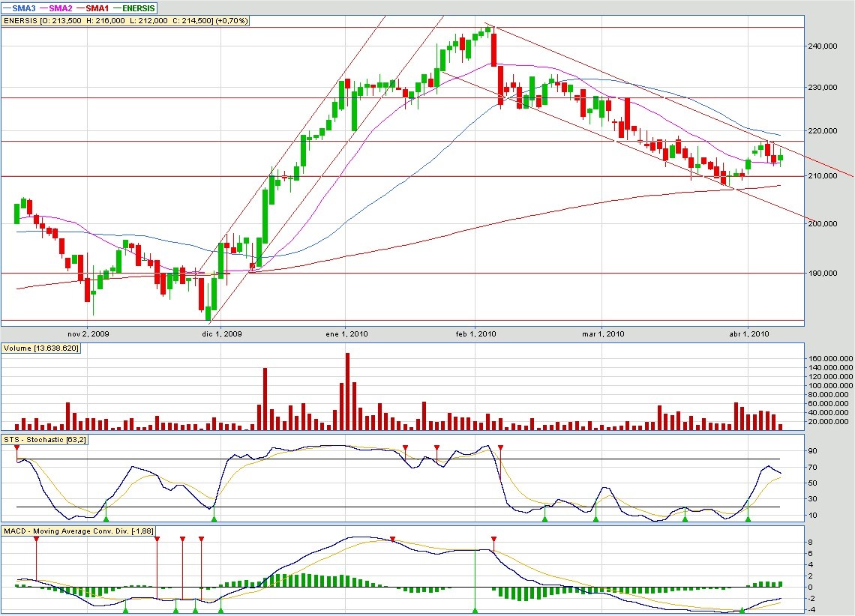Viewport: 855px width, 616px height.
Task: Click the rightmost red marker in Stochastic panel
Action: 500,448
